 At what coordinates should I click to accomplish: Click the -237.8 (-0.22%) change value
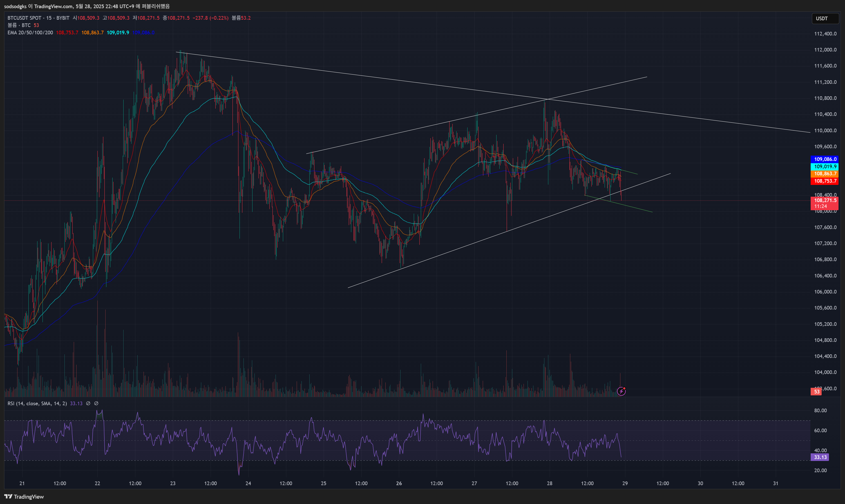tap(210, 18)
